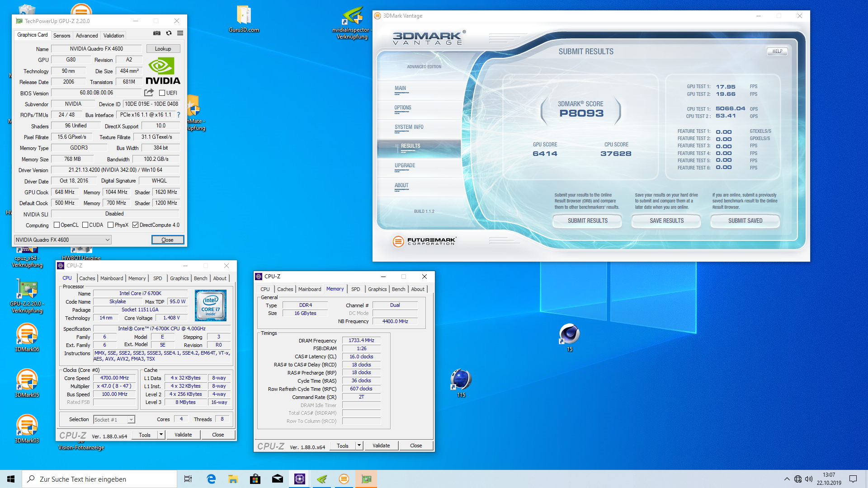Click Validate in left CPU-Z window
868x488 pixels.
pos(183,435)
